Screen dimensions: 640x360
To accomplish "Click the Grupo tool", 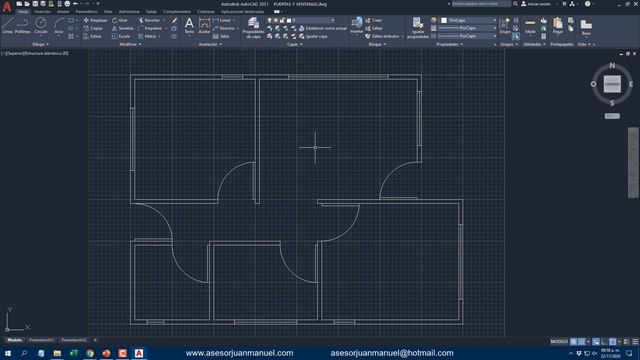I will pos(505,26).
